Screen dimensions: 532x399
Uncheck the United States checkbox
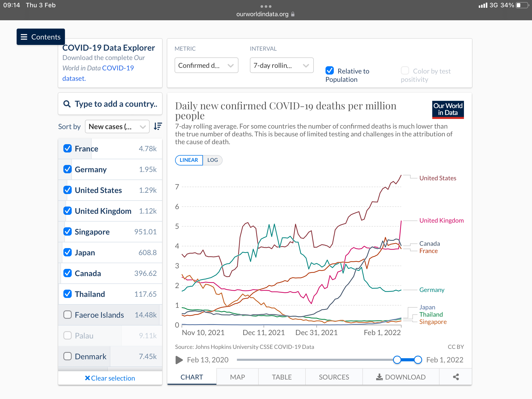click(68, 190)
